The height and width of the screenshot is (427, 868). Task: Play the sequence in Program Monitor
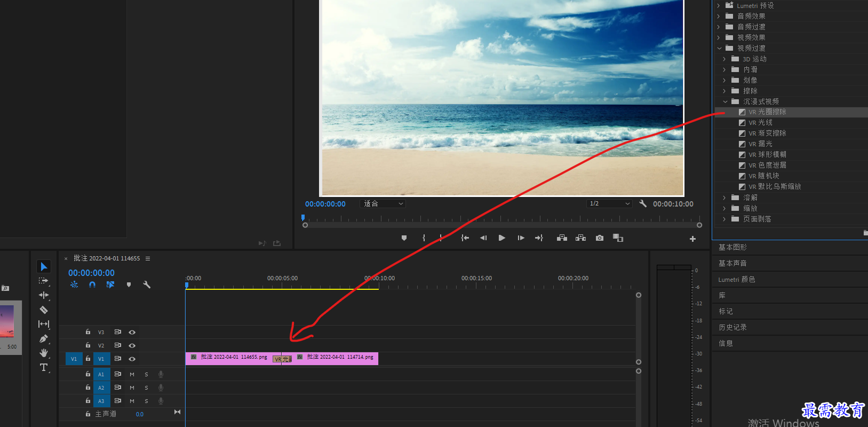(501, 238)
